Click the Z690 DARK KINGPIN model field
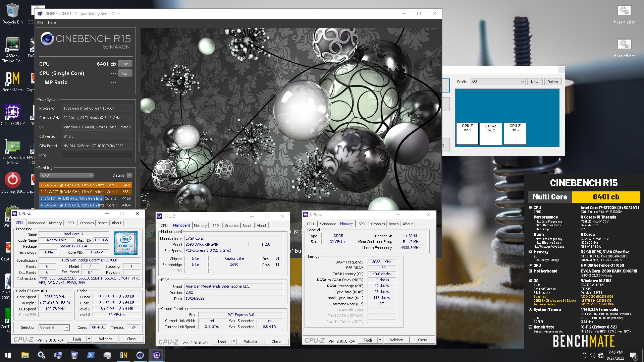The width and height of the screenshot is (644, 362). (x=216, y=245)
